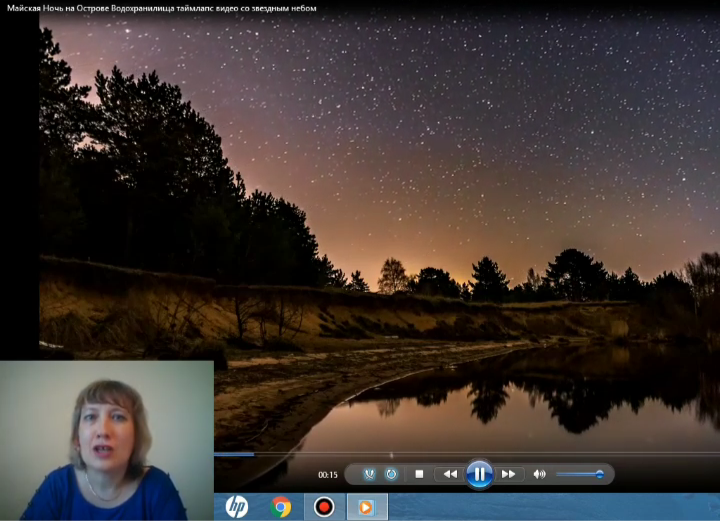Adjust the volume slider
The image size is (720, 523).
(579, 474)
